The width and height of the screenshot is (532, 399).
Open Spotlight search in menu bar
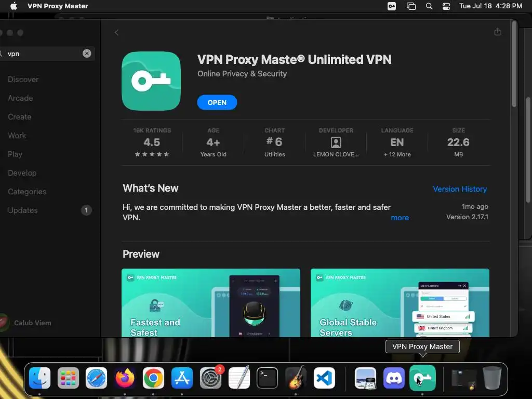click(x=429, y=6)
